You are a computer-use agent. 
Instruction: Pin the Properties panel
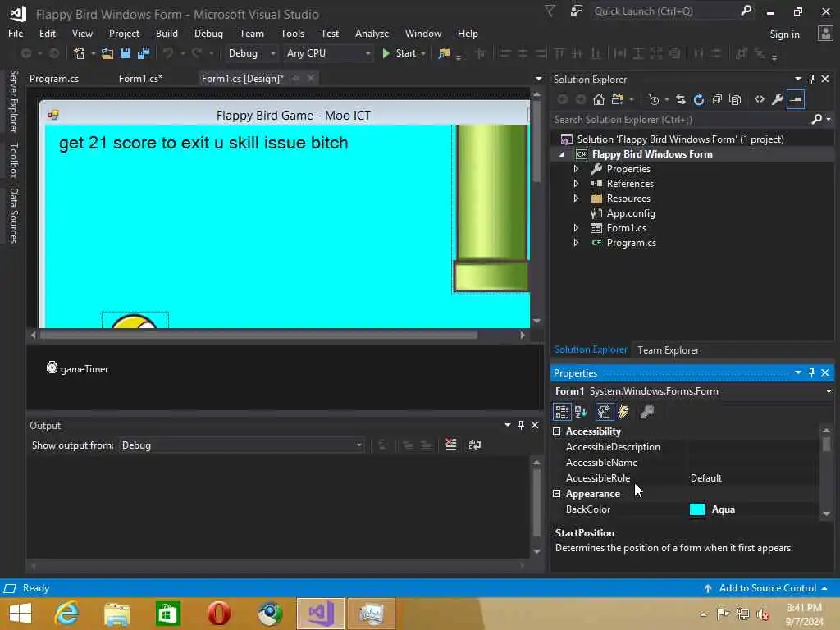(x=811, y=372)
